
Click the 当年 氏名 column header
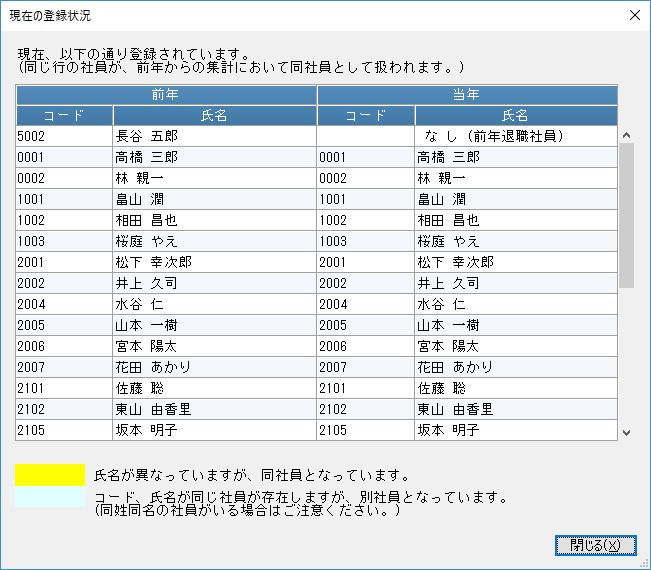(x=516, y=115)
